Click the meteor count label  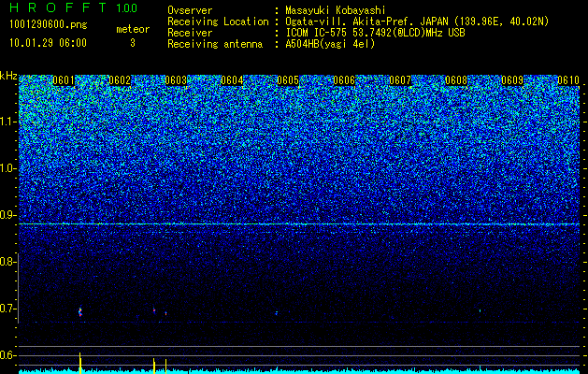click(x=133, y=29)
